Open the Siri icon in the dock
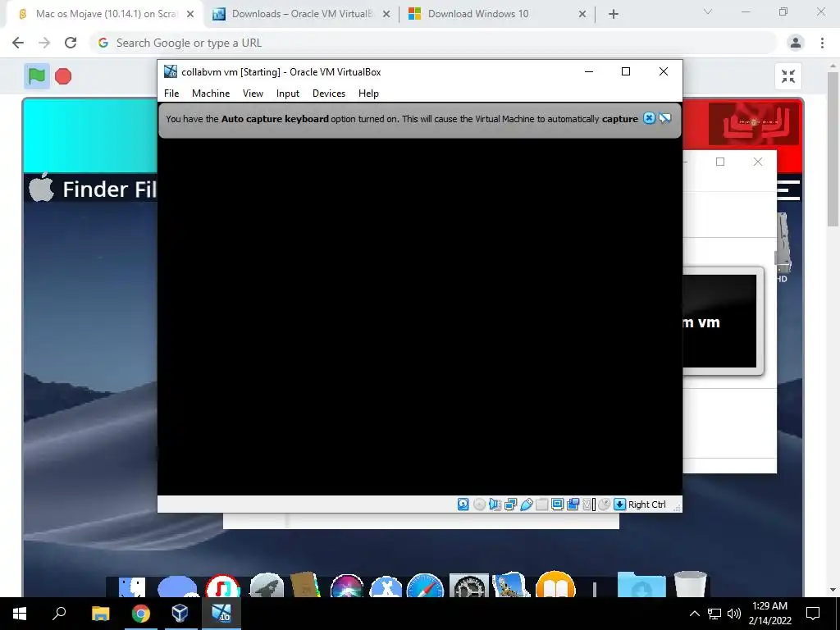The width and height of the screenshot is (840, 630). [347, 586]
